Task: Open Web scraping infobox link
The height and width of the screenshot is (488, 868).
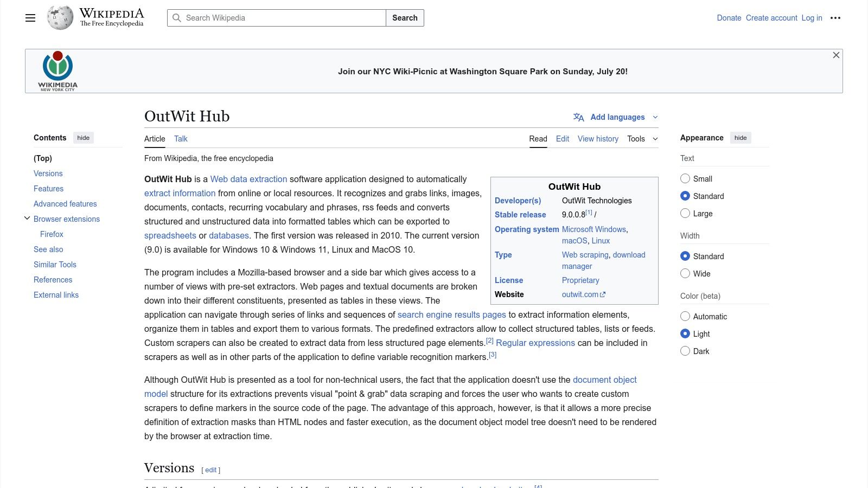Action: point(585,255)
